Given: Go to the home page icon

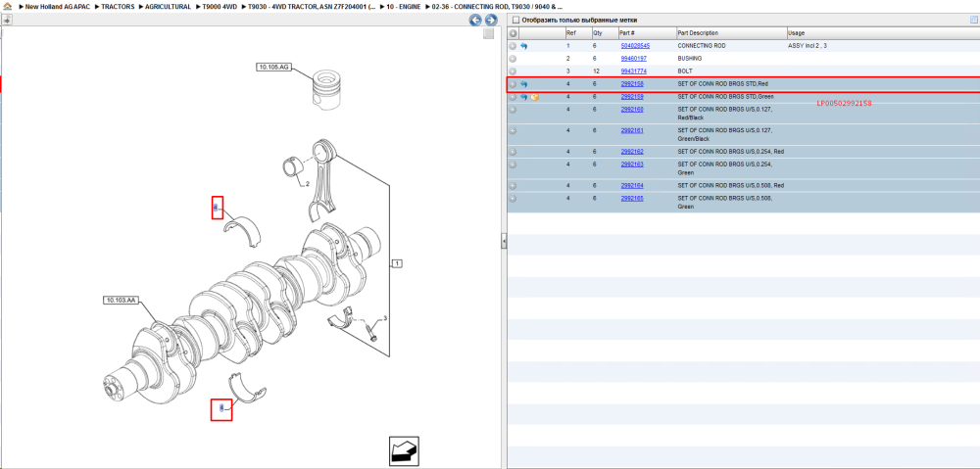Looking at the screenshot, I should click(7, 6).
